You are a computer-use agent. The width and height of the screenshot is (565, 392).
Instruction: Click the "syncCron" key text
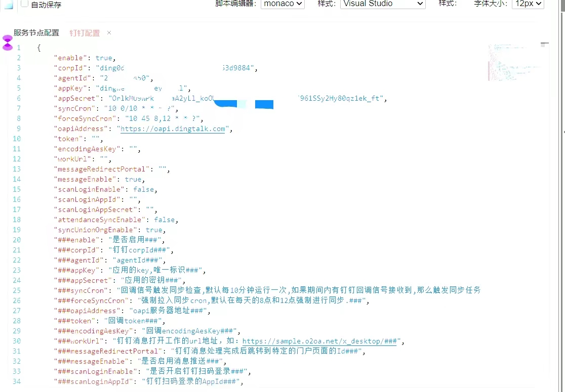74,108
